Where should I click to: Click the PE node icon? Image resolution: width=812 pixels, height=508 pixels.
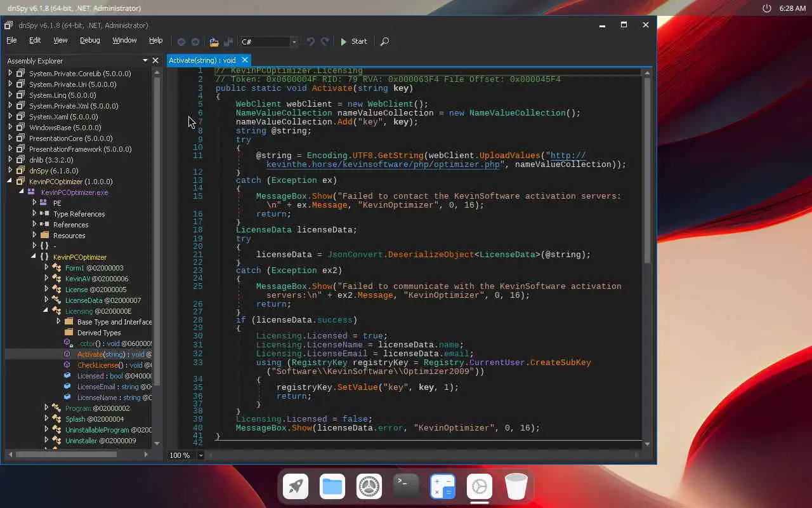44,203
